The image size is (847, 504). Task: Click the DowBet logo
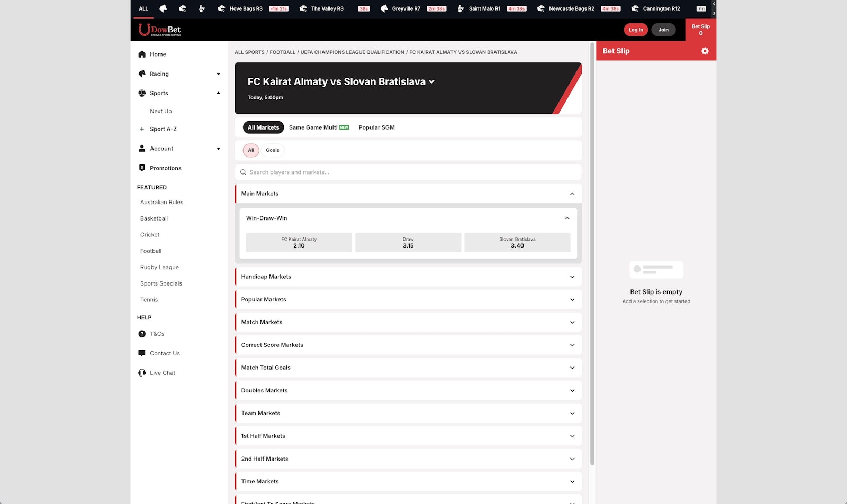(160, 30)
